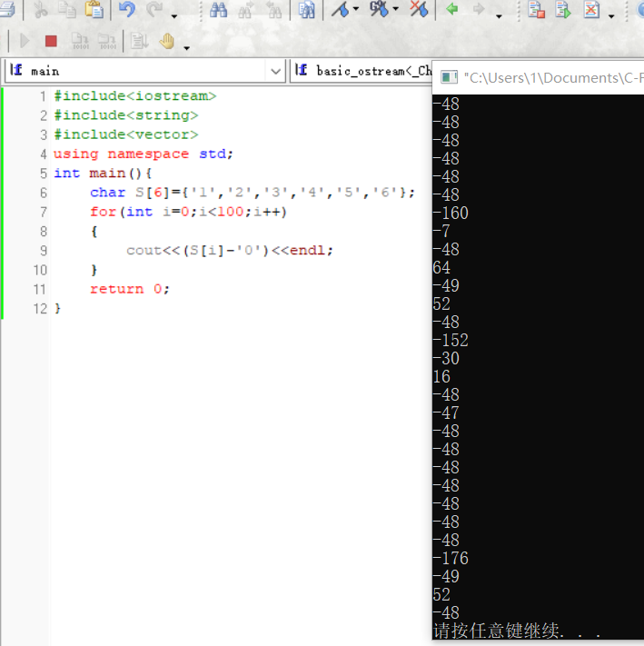This screenshot has width=644, height=646.
Task: Open the debug toolbar options arrow
Action: (186, 48)
